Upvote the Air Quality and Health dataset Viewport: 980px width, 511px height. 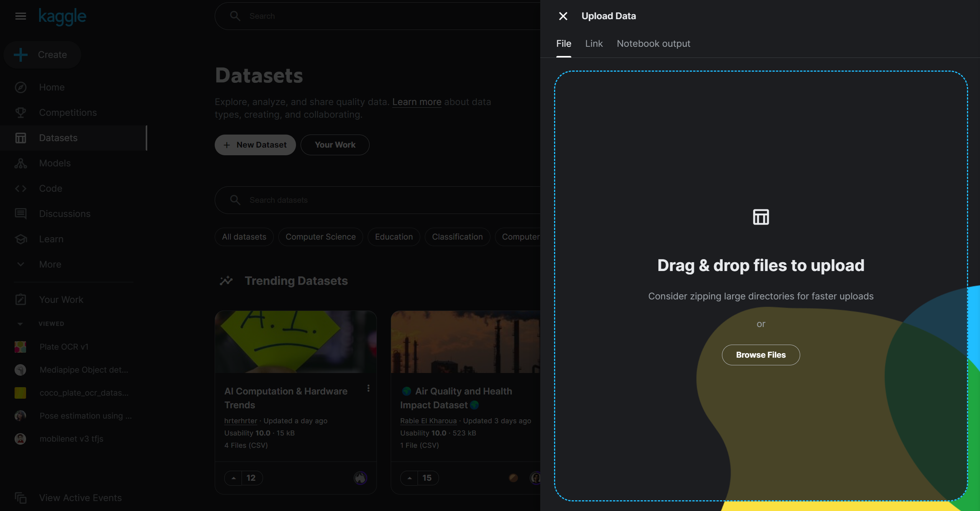409,478
